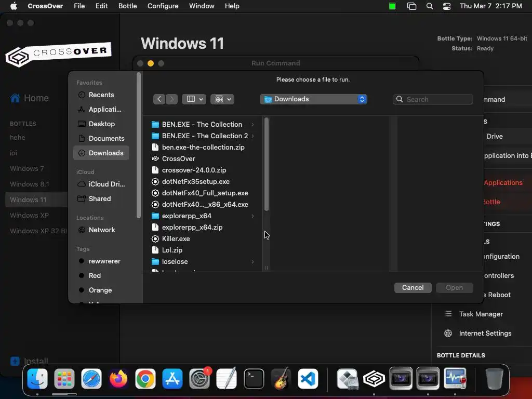Click the Apple menu logo
The image size is (532, 399).
(14, 6)
